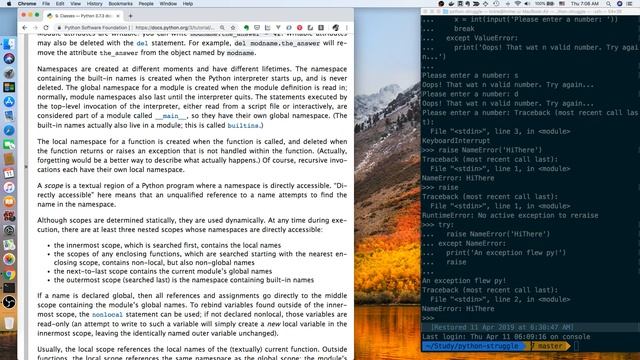
Task: Open Chrome profile avatar
Action: (x=336, y=28)
